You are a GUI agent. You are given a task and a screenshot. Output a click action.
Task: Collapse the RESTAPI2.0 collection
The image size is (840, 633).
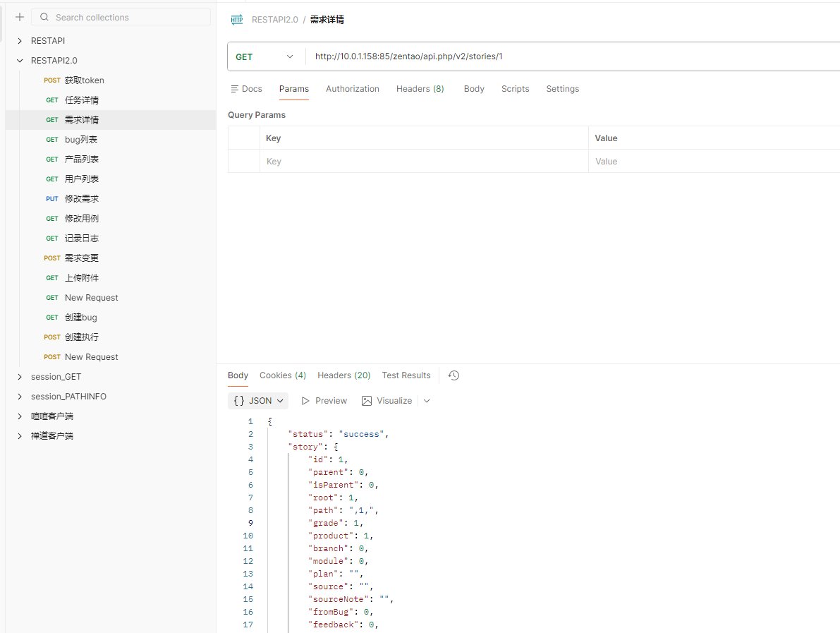click(x=20, y=61)
